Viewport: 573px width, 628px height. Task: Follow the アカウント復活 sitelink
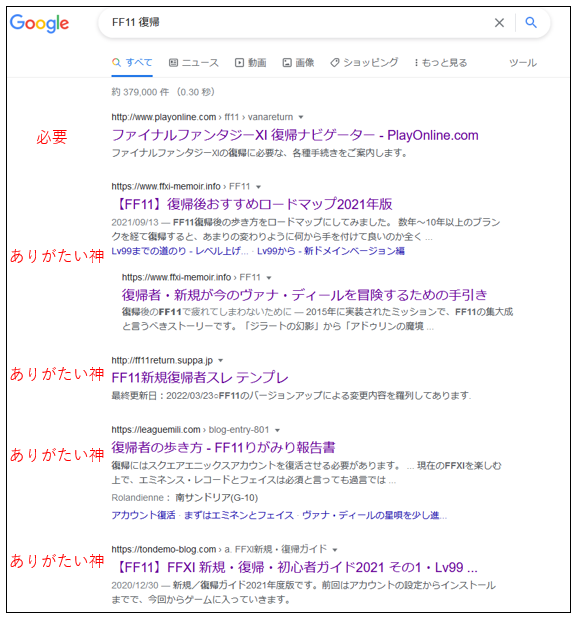[143, 515]
